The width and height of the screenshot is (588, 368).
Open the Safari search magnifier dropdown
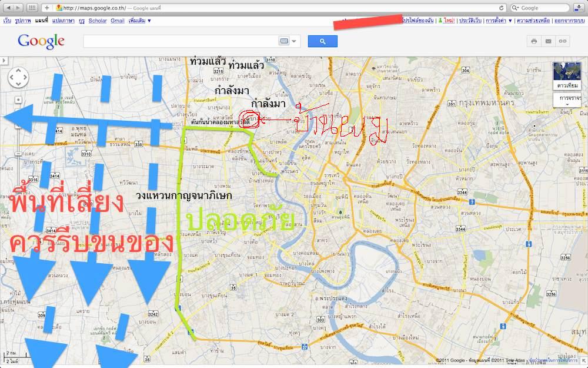tap(516, 8)
